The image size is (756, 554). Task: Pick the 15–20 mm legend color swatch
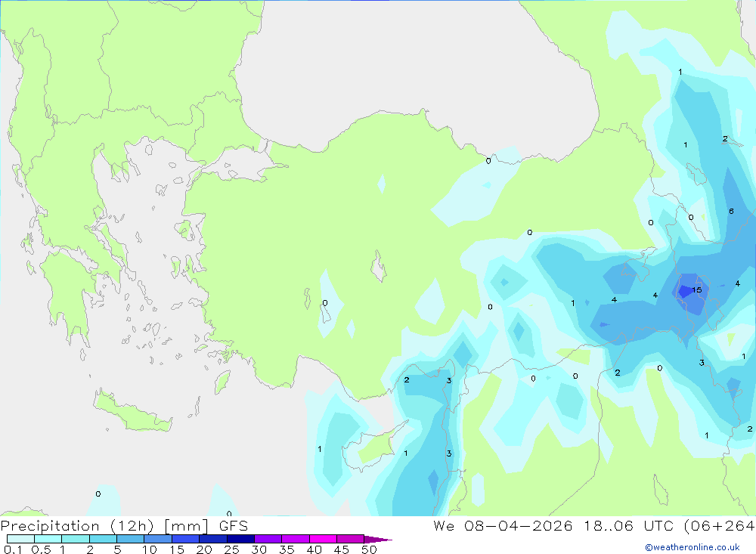click(185, 539)
